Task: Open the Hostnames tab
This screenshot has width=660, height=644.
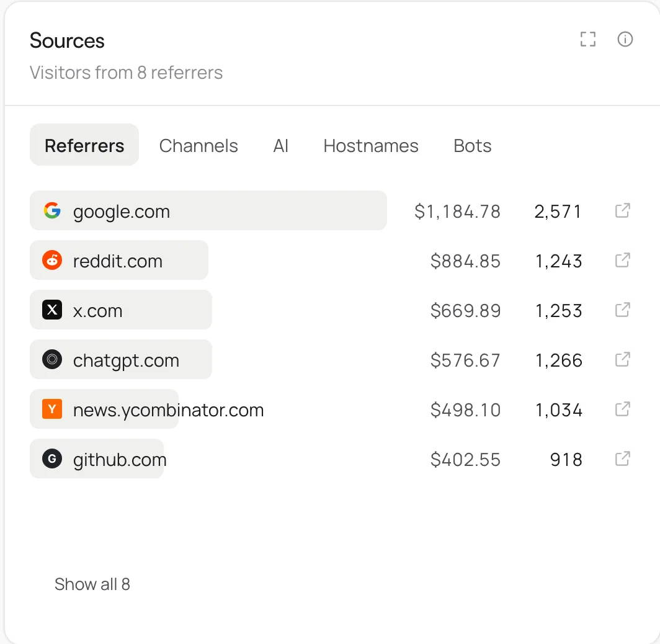Action: pos(371,146)
